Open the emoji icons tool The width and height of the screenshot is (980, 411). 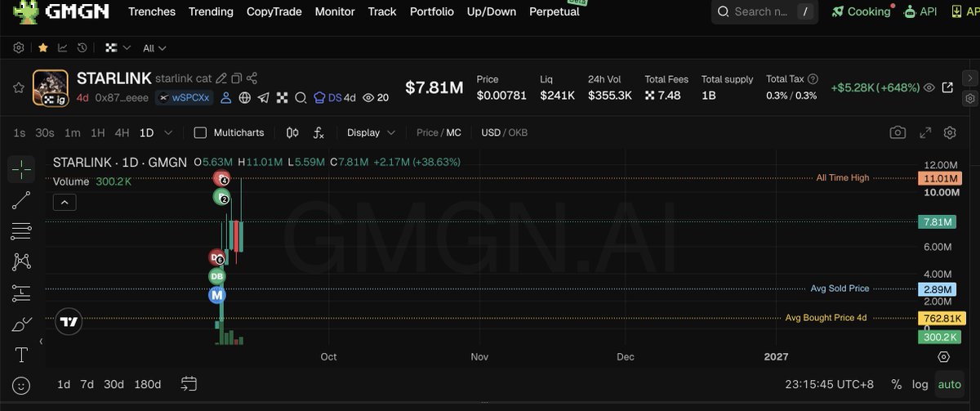(x=22, y=385)
